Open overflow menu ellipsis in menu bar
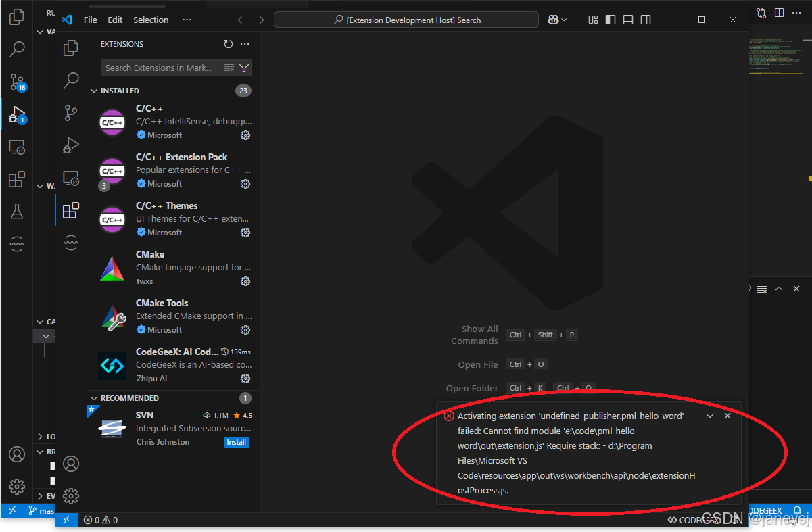Image resolution: width=812 pixels, height=532 pixels. pyautogui.click(x=187, y=20)
